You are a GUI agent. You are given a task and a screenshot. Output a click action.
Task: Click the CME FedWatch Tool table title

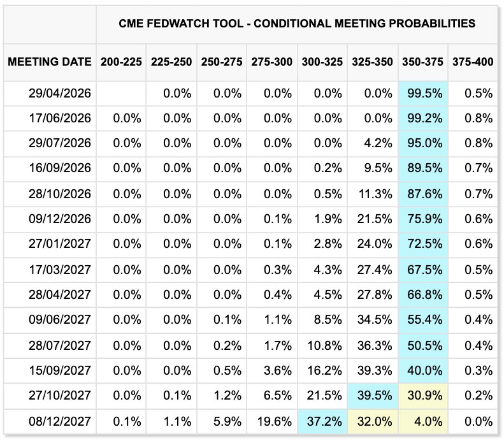tap(297, 24)
